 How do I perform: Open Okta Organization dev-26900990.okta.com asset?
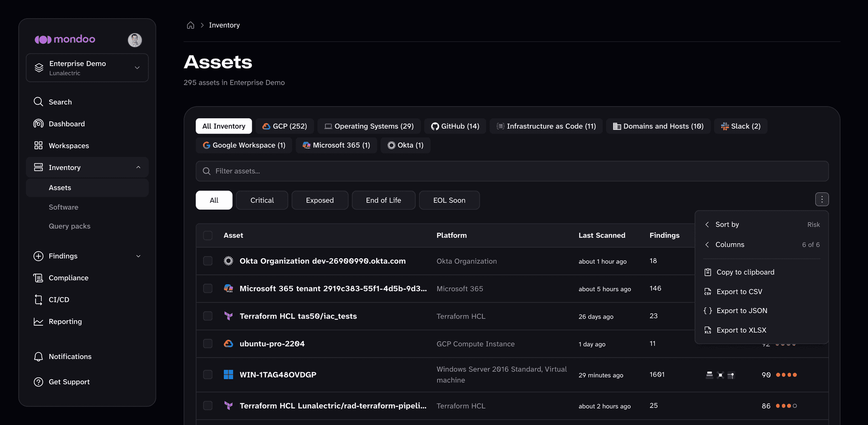pyautogui.click(x=323, y=261)
